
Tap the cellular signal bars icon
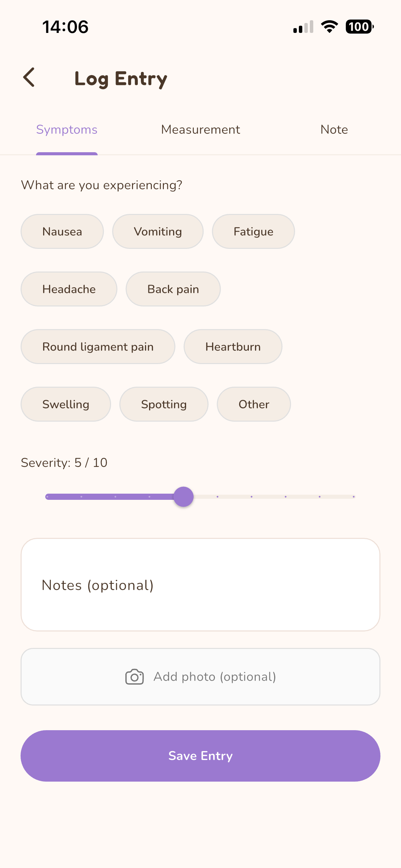(x=303, y=27)
